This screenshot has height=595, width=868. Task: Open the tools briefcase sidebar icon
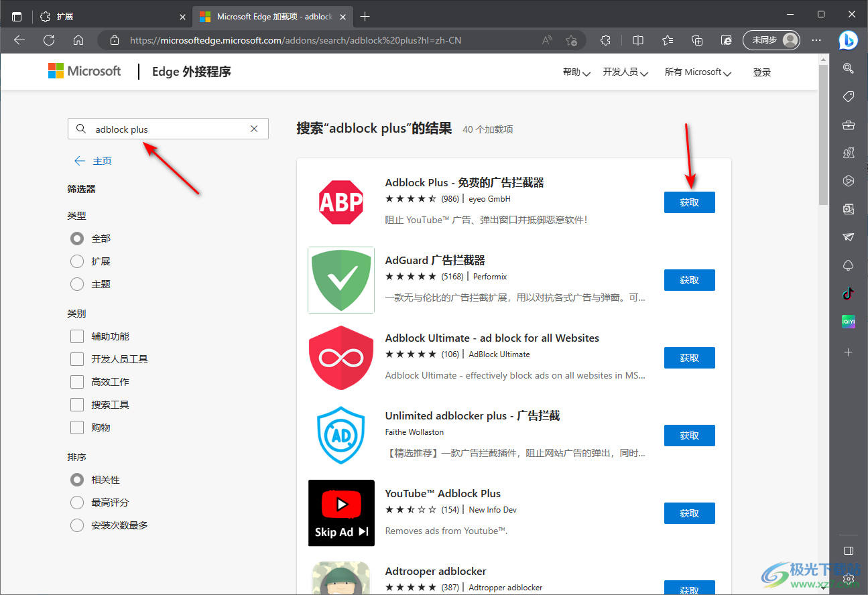(x=848, y=125)
